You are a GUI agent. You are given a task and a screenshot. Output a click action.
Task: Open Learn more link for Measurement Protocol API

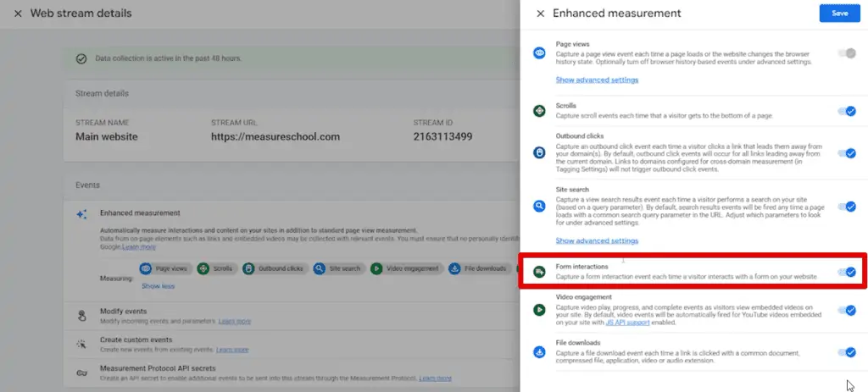click(x=435, y=378)
